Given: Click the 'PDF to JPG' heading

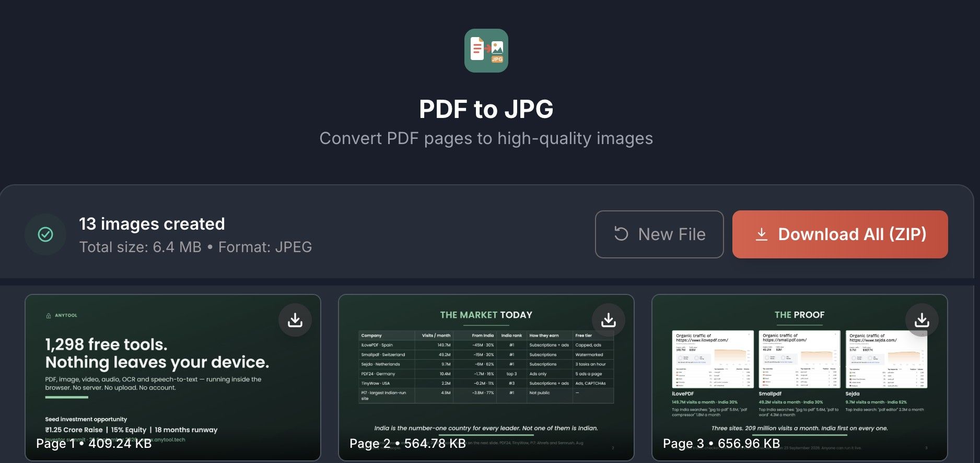Looking at the screenshot, I should point(486,109).
